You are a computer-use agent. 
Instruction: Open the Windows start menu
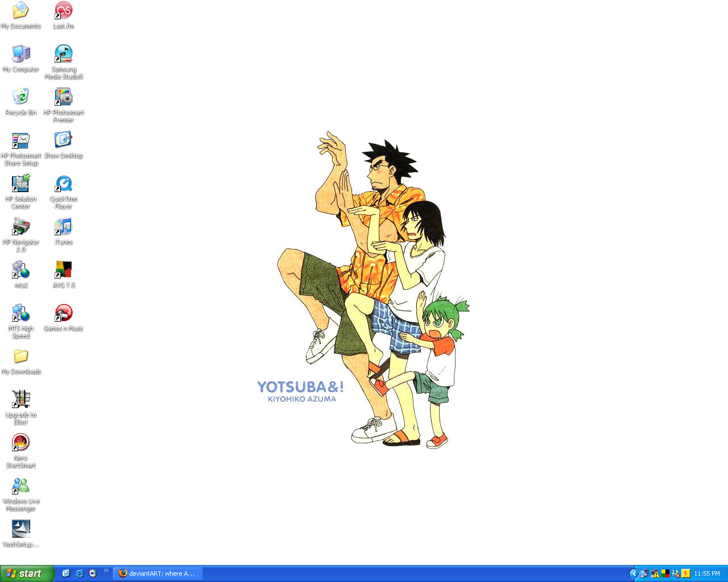coord(27,573)
